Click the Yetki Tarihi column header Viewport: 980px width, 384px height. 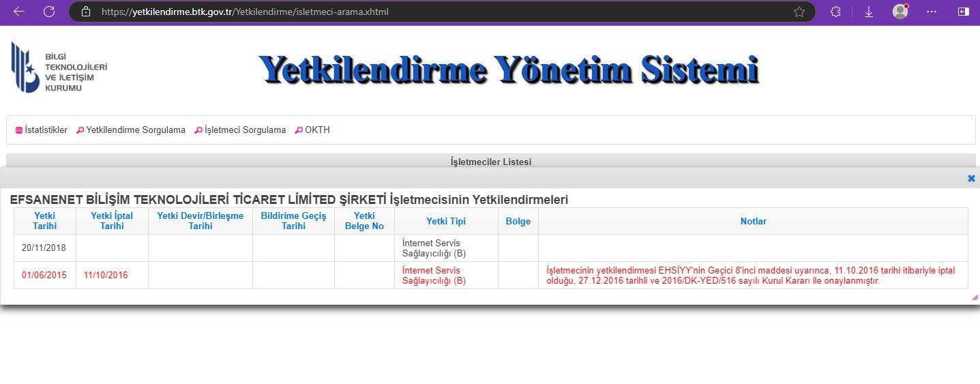pyautogui.click(x=44, y=221)
